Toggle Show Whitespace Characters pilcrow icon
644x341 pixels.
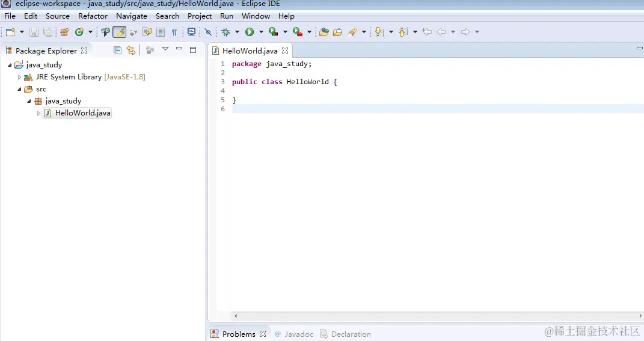point(174,32)
